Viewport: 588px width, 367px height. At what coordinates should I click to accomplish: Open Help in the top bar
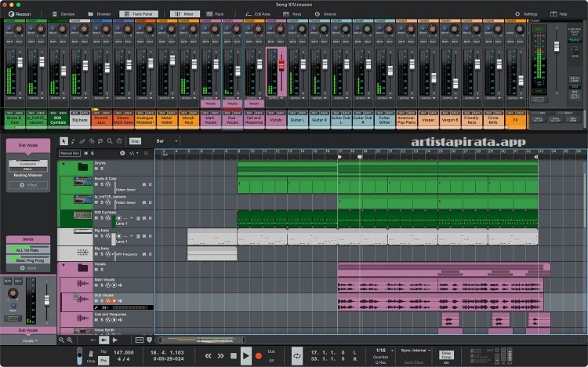(x=559, y=14)
